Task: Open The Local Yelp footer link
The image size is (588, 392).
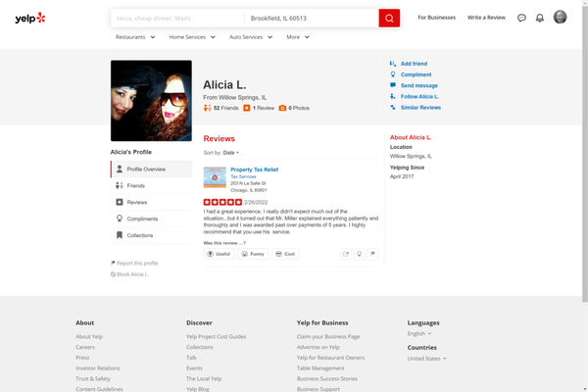Action: [x=204, y=378]
